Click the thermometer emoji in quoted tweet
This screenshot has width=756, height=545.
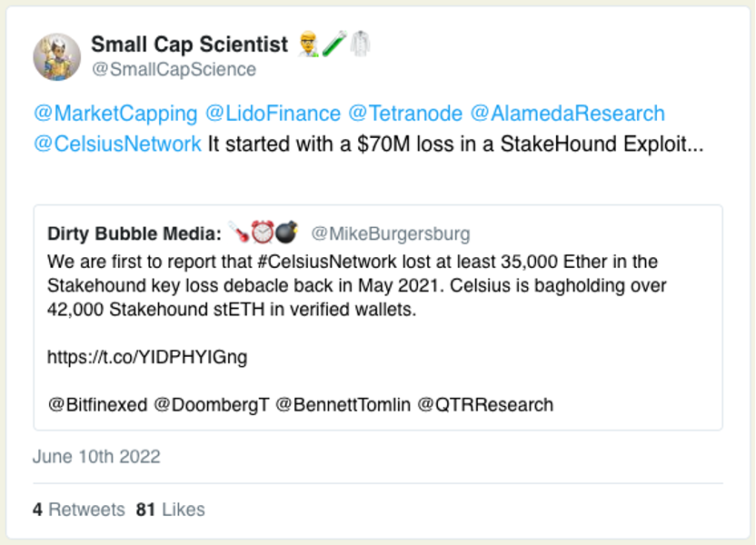coord(239,233)
